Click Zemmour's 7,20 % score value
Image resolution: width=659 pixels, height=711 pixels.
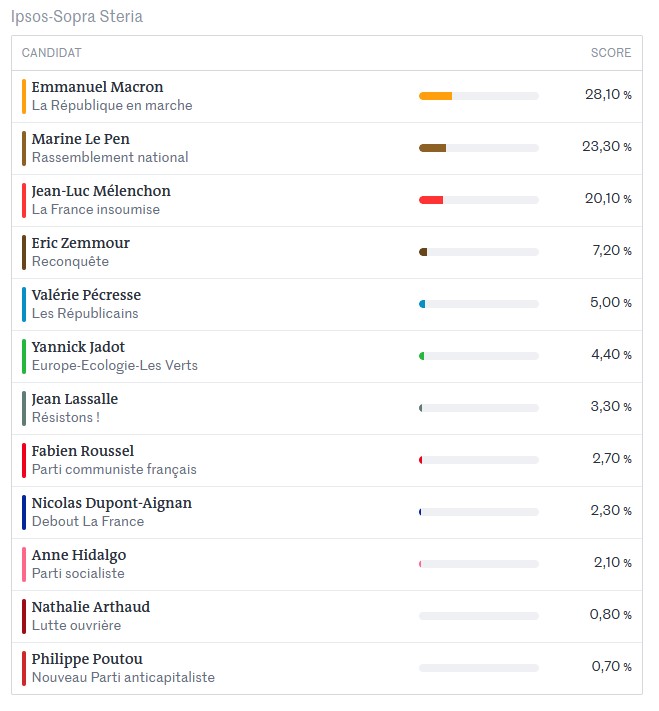click(612, 250)
